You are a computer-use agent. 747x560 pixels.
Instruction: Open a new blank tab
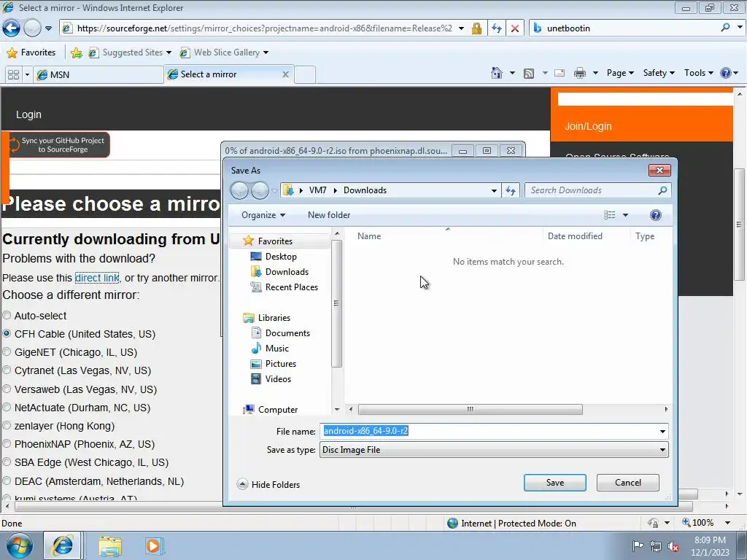pos(304,75)
